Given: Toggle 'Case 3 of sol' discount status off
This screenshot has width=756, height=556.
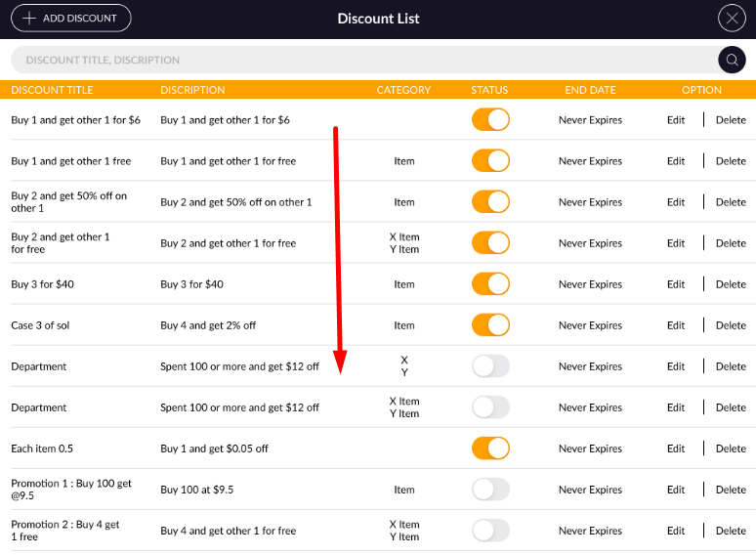Looking at the screenshot, I should 490,325.
